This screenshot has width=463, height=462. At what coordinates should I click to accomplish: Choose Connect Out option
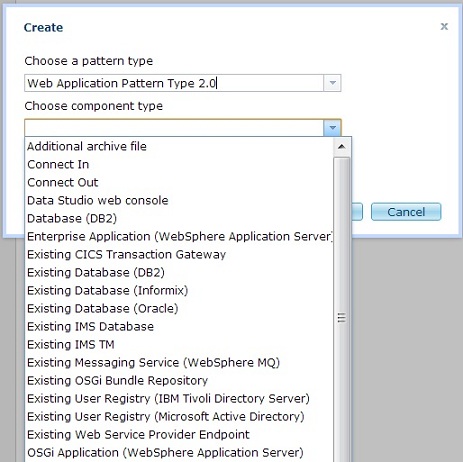tap(179, 182)
